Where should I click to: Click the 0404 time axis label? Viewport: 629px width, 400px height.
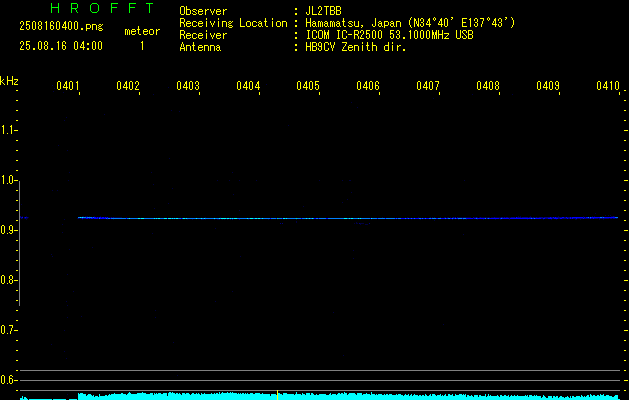point(248,86)
